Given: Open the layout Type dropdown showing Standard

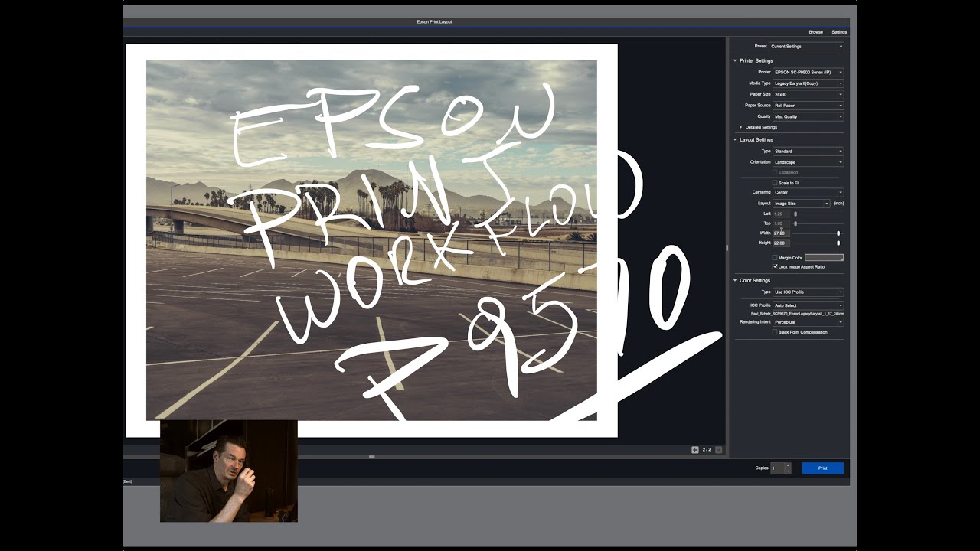Looking at the screenshot, I should (808, 152).
